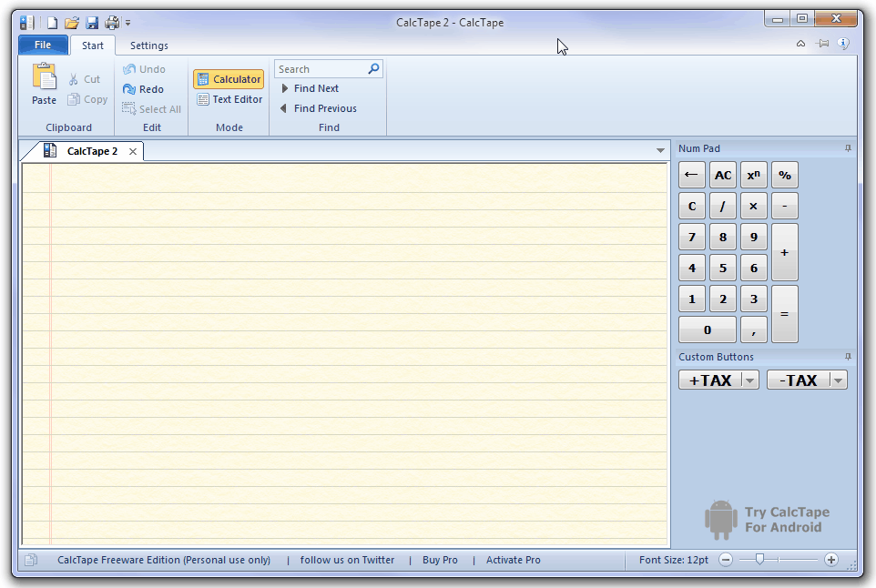Open the Buy Pro link
This screenshot has height=588, width=876.
[440, 560]
